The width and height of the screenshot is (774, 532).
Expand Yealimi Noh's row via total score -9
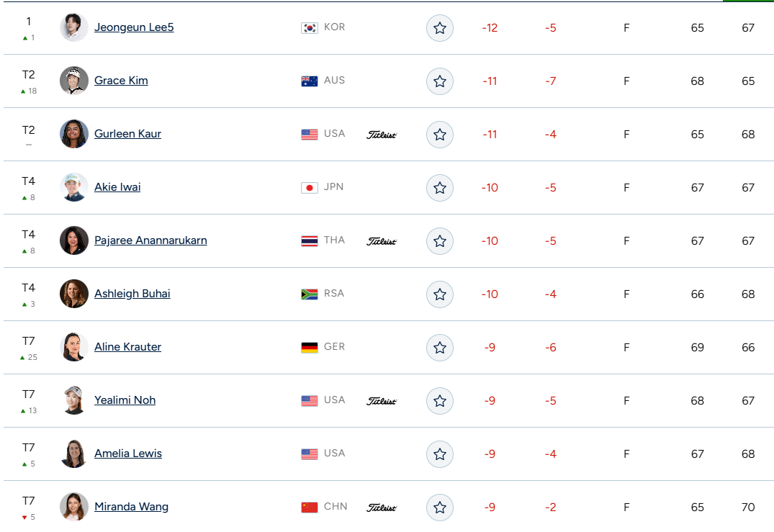(x=490, y=401)
